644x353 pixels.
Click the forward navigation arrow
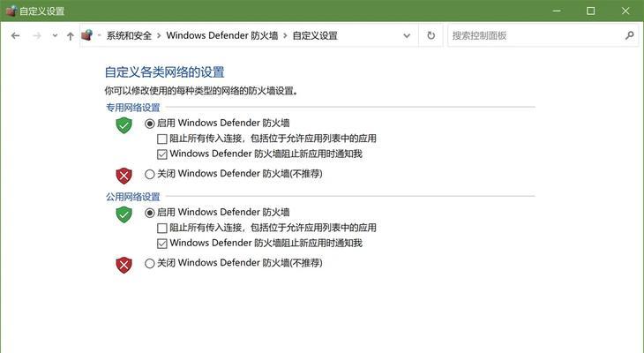[37, 36]
